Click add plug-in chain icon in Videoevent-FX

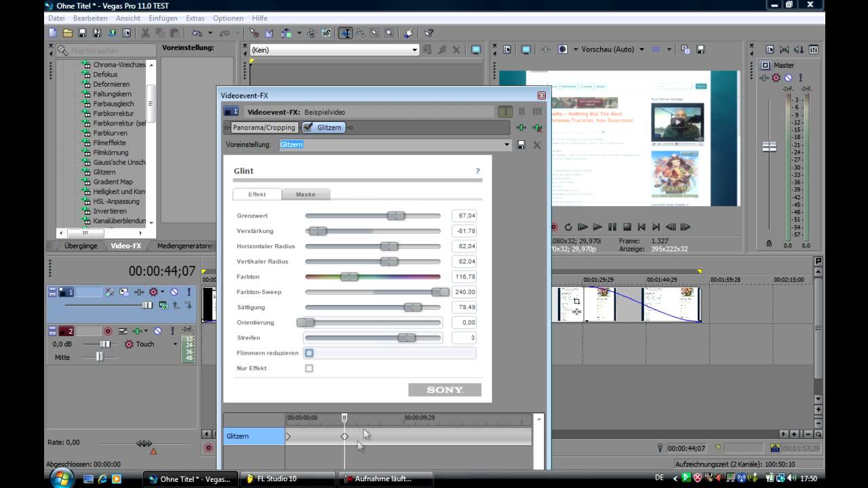[521, 127]
